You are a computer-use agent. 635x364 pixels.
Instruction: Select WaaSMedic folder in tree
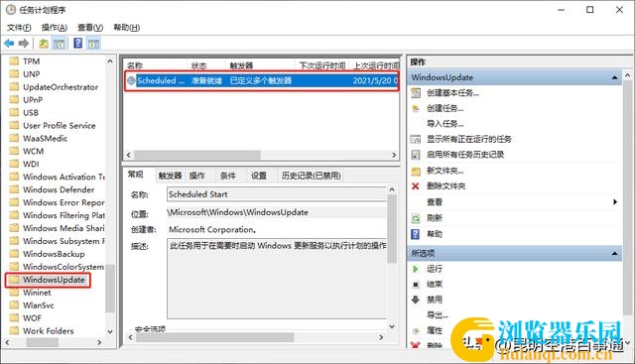(45, 139)
